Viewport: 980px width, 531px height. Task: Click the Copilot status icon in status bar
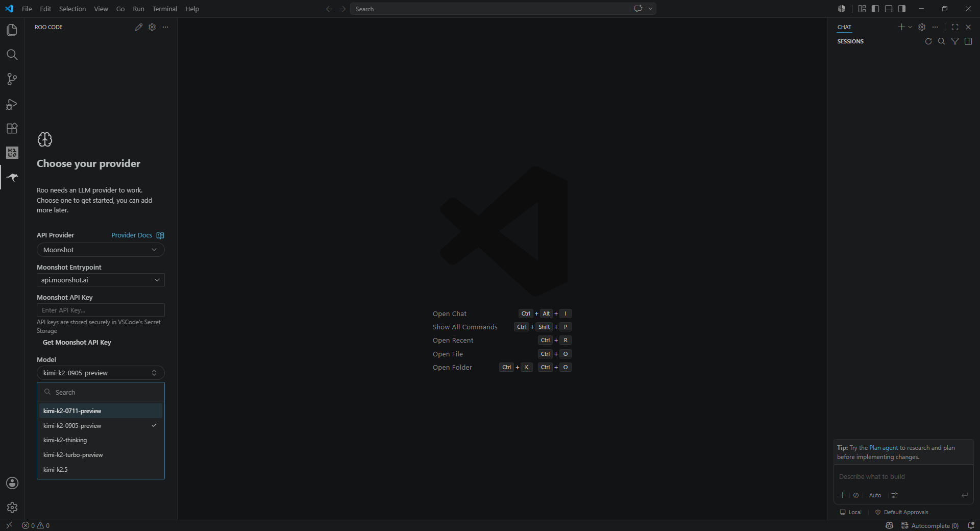889,525
